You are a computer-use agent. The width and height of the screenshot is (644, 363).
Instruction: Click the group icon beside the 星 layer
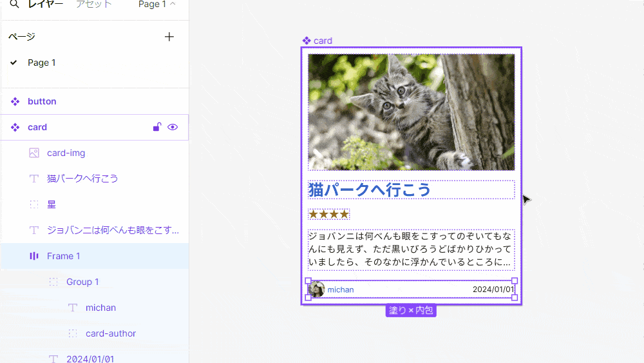[x=34, y=204]
